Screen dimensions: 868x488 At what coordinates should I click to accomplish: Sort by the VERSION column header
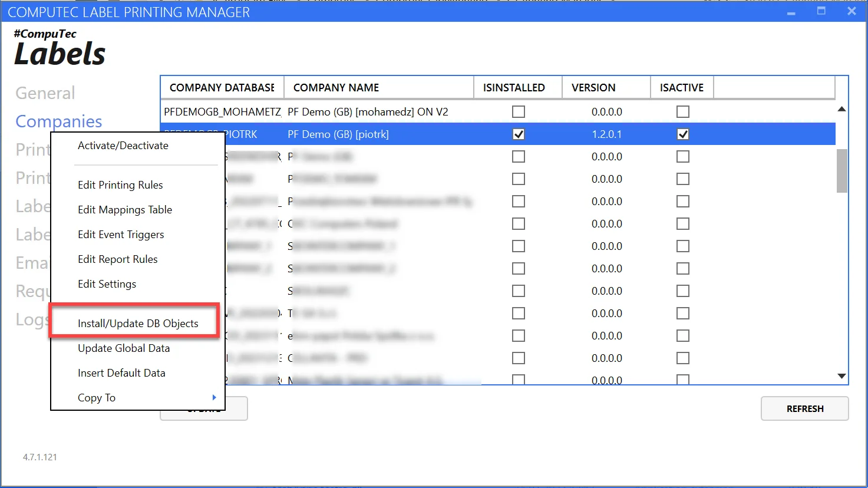click(593, 88)
